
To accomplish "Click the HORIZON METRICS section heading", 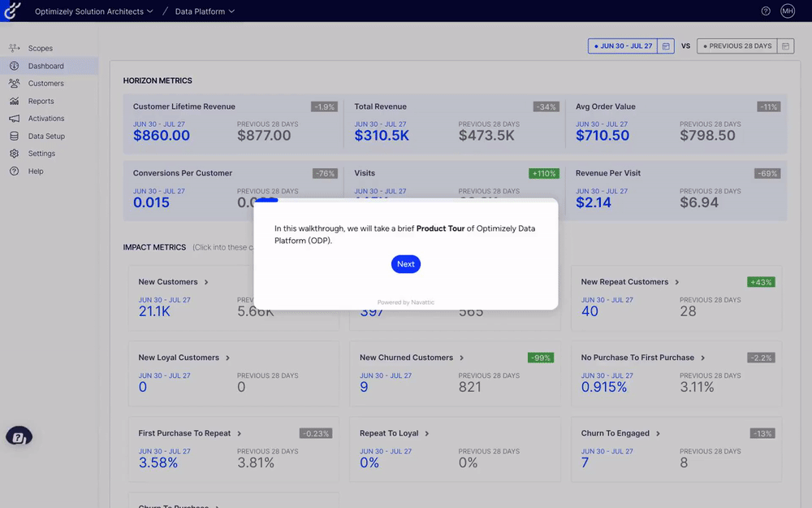I will 158,80.
